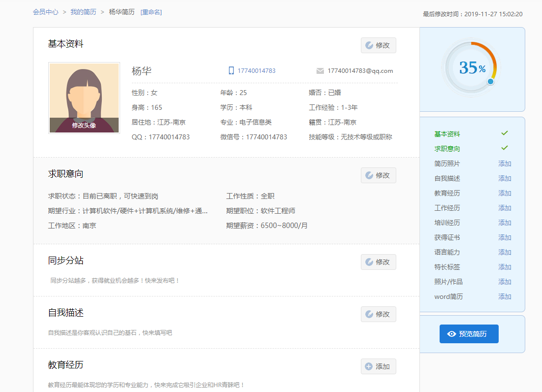Click 添加 beside word简历

[x=505, y=296]
